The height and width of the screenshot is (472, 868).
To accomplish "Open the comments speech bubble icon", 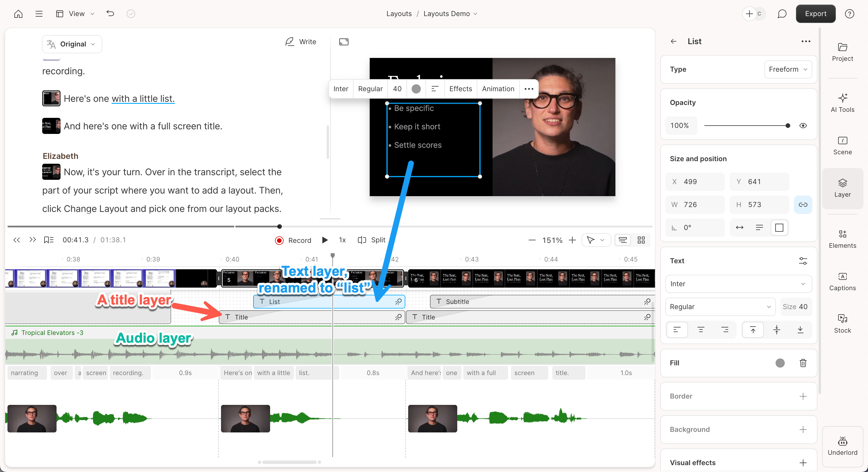I will (782, 14).
